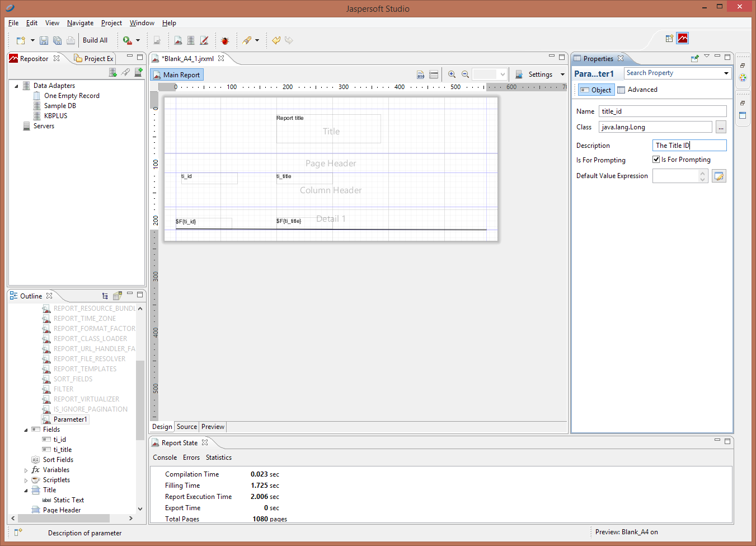Click the pin icon in Repository panel
Image resolution: width=756 pixels, height=546 pixels.
click(x=125, y=72)
